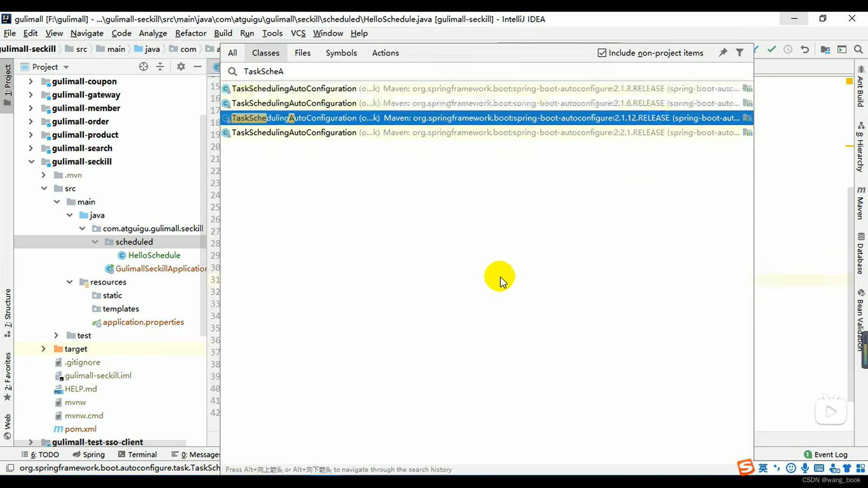Click the microphone icon in IME bar

point(805,468)
